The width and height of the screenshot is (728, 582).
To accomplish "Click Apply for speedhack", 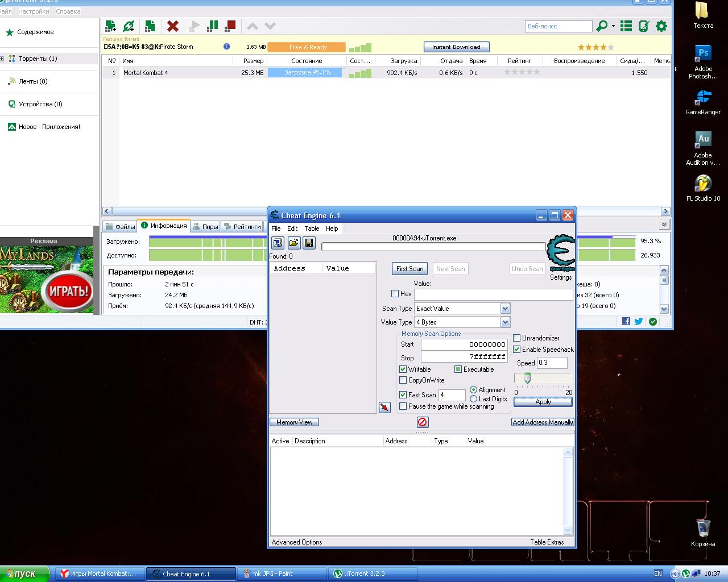I will click(543, 402).
